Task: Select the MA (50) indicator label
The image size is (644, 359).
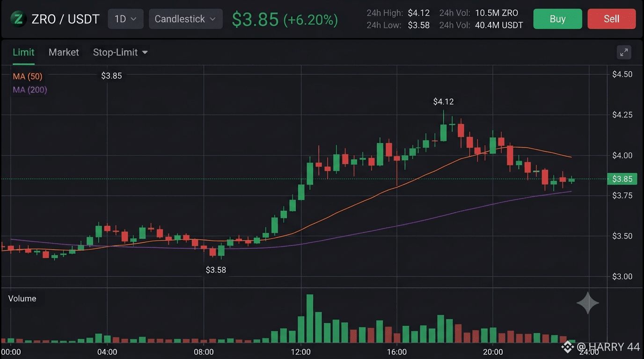Action: tap(28, 76)
